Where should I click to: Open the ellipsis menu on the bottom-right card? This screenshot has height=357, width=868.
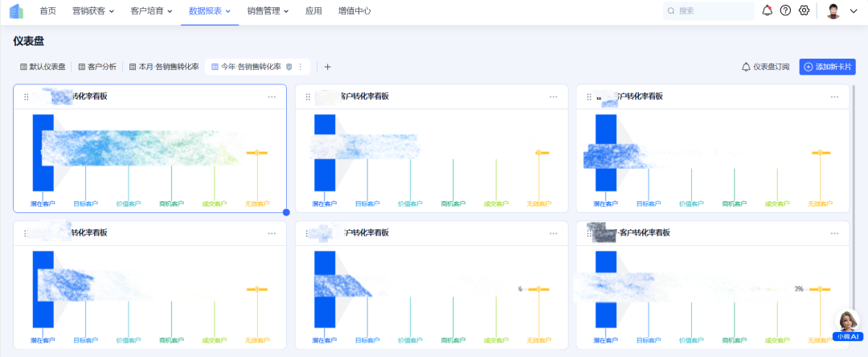pyautogui.click(x=834, y=233)
